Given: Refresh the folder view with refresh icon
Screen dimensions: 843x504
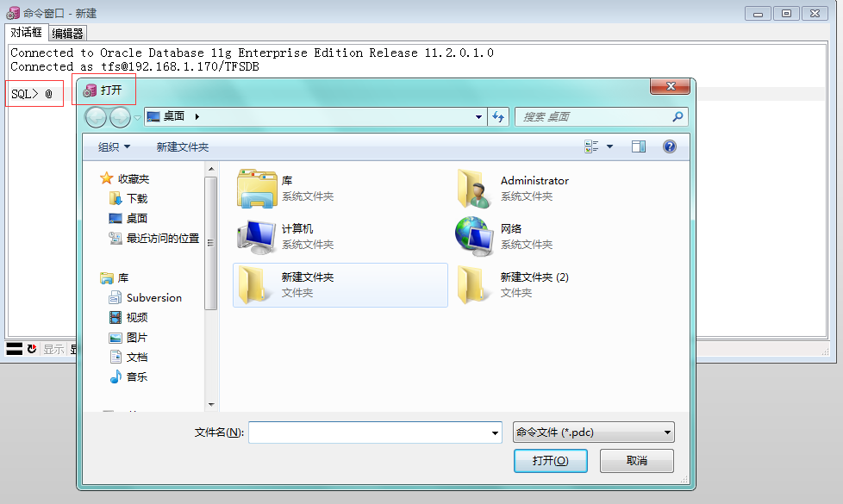Looking at the screenshot, I should pyautogui.click(x=498, y=116).
